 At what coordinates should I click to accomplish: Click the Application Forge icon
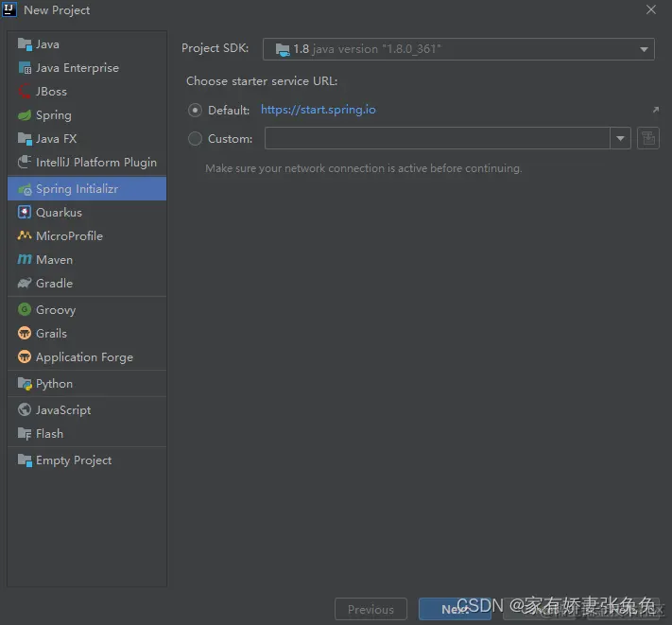pos(25,356)
